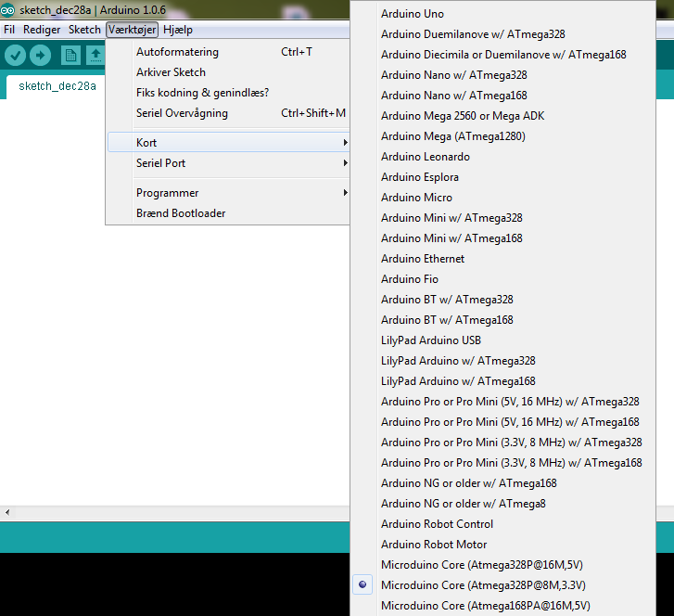Screen dimensions: 674x616
Task: Expand the Programmer submenu
Action: [228, 193]
